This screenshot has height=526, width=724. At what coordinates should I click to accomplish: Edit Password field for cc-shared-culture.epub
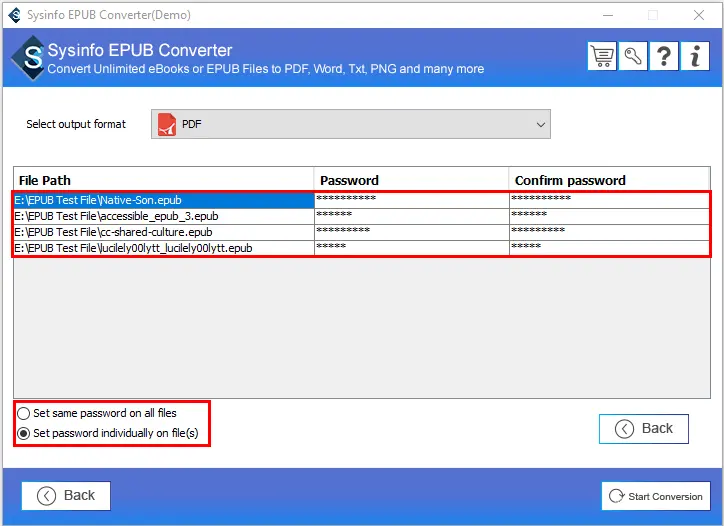pyautogui.click(x=412, y=232)
